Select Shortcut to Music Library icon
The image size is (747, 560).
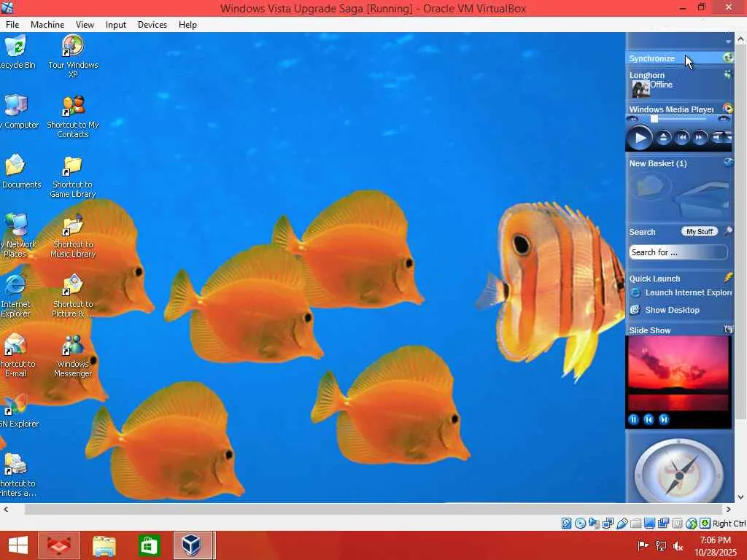pos(73,225)
